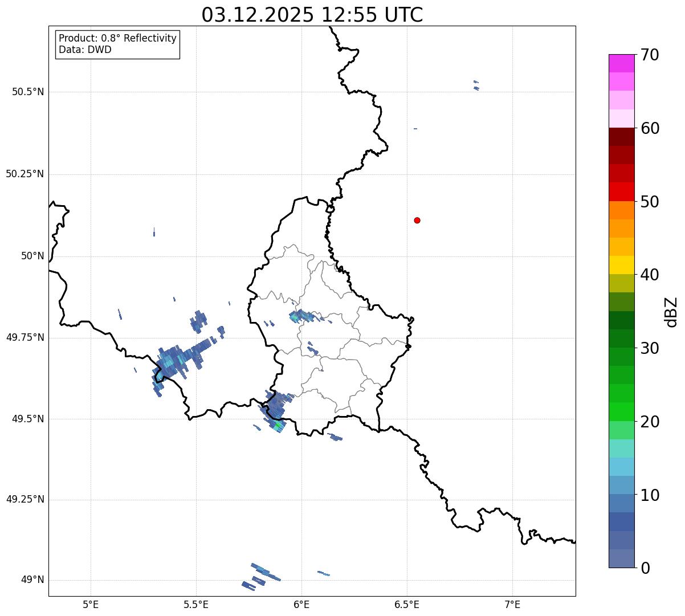Screen dimensions: 685x616
Task: Click the 6.5°E longitude label
Action: [407, 605]
